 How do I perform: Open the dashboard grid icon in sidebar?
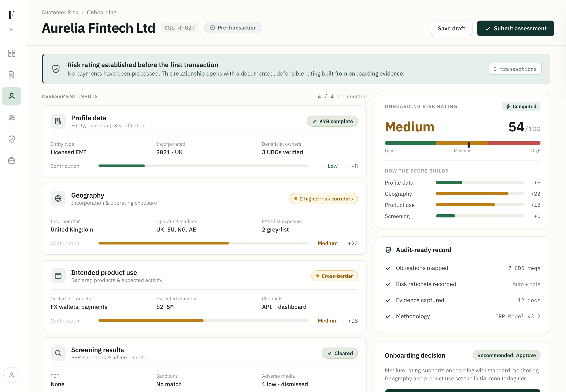point(12,53)
